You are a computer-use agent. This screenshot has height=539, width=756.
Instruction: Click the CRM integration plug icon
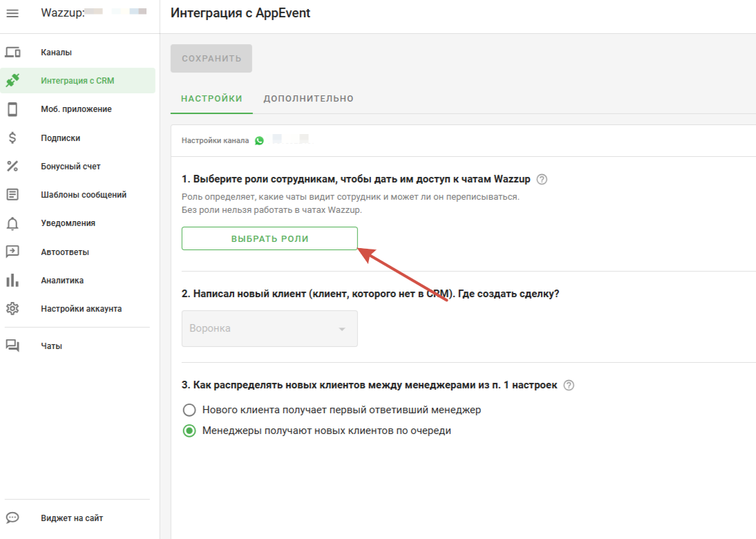click(x=12, y=81)
